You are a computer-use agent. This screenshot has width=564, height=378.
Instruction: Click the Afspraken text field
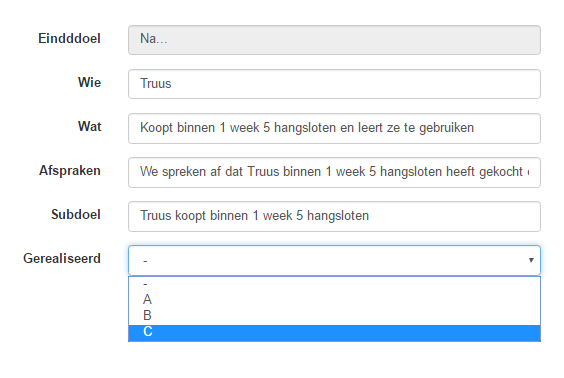pyautogui.click(x=334, y=172)
